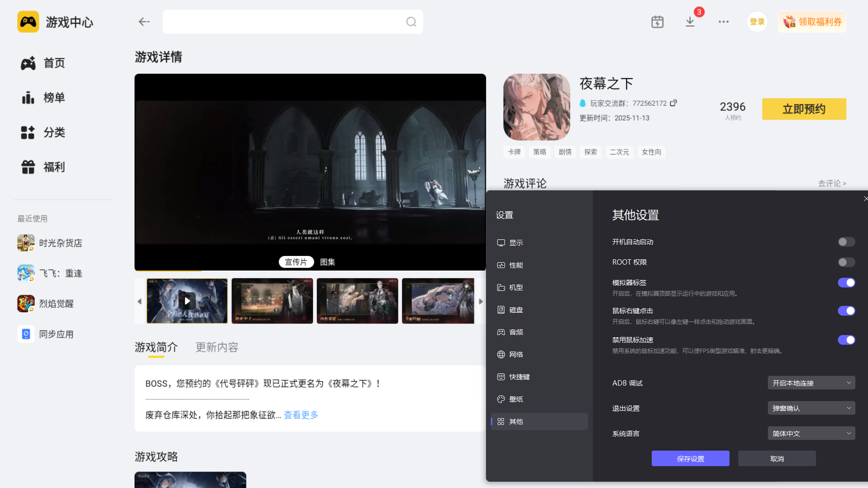Open the 系统语言 language dropdown
Image resolution: width=868 pixels, height=488 pixels.
coord(811,433)
